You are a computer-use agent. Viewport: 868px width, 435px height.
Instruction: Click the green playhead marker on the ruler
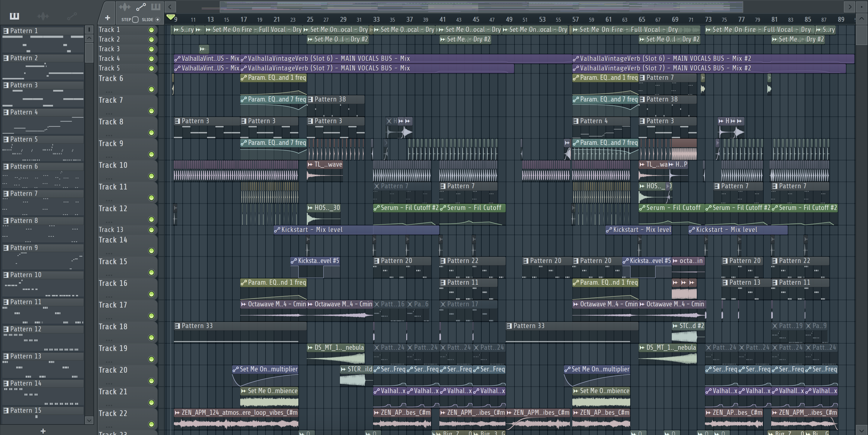tap(171, 17)
